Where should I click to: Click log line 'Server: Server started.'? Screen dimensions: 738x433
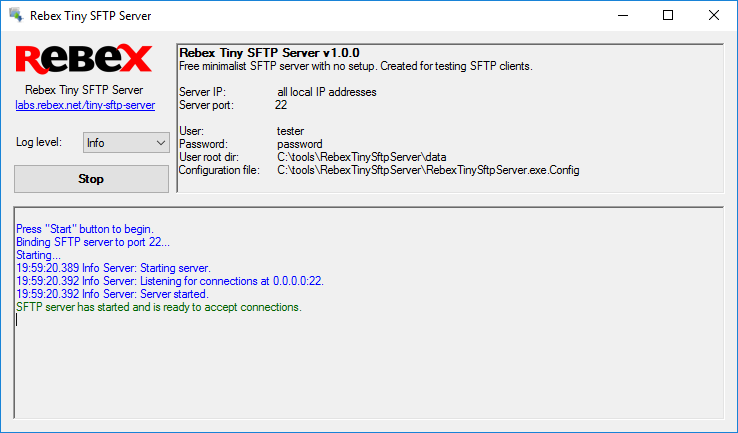point(112,294)
